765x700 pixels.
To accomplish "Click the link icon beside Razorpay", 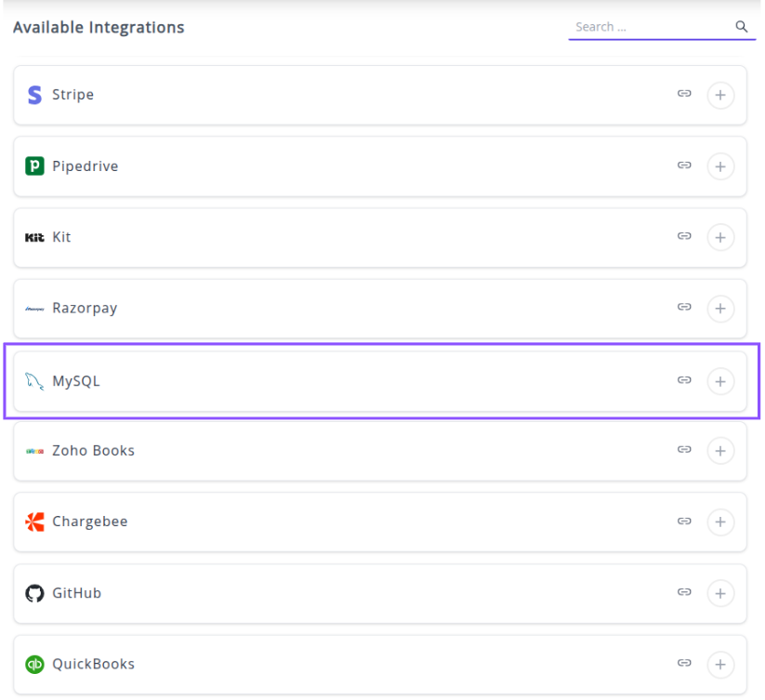I will [x=684, y=307].
